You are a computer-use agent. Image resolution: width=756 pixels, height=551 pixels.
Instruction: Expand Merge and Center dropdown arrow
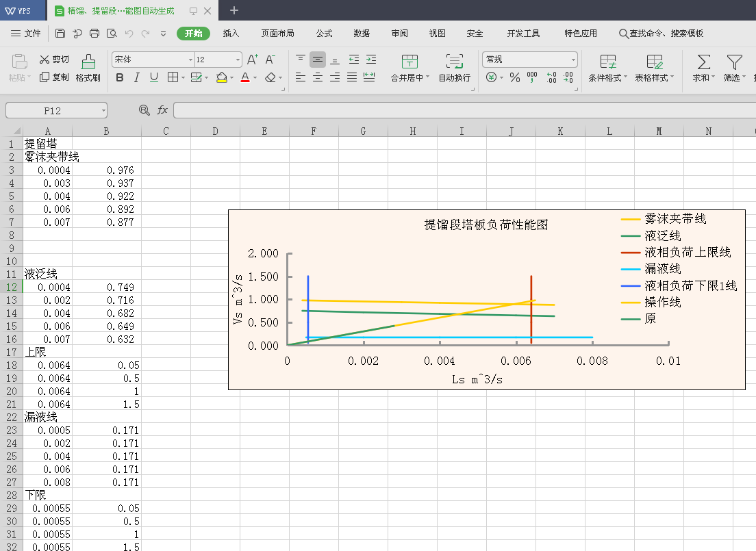coord(428,77)
